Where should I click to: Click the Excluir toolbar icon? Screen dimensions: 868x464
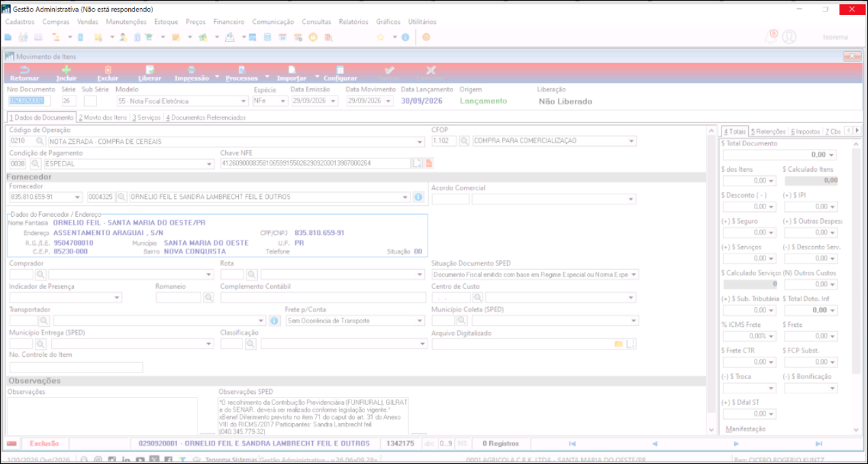coord(107,69)
